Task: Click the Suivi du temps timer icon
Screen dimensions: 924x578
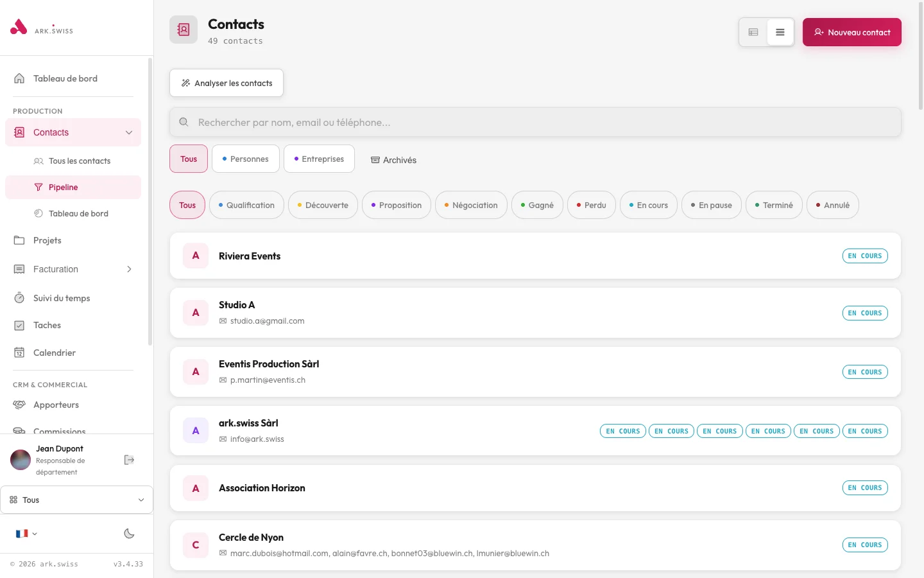Action: 19,298
